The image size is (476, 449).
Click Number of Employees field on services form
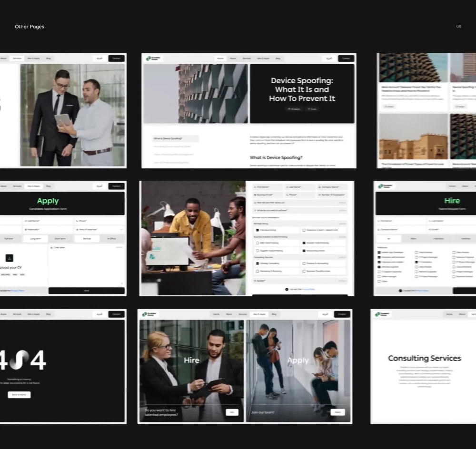tap(332, 195)
